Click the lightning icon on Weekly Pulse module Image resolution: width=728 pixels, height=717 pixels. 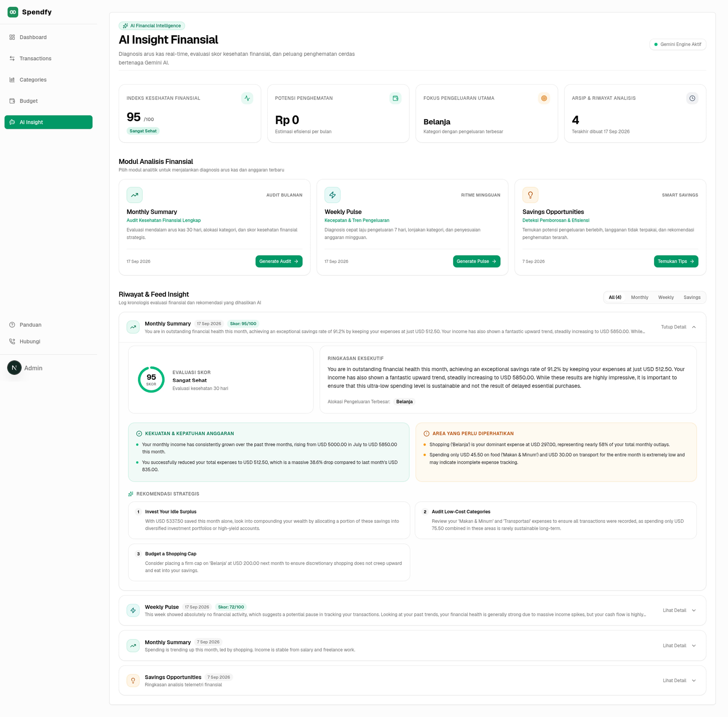(x=332, y=195)
